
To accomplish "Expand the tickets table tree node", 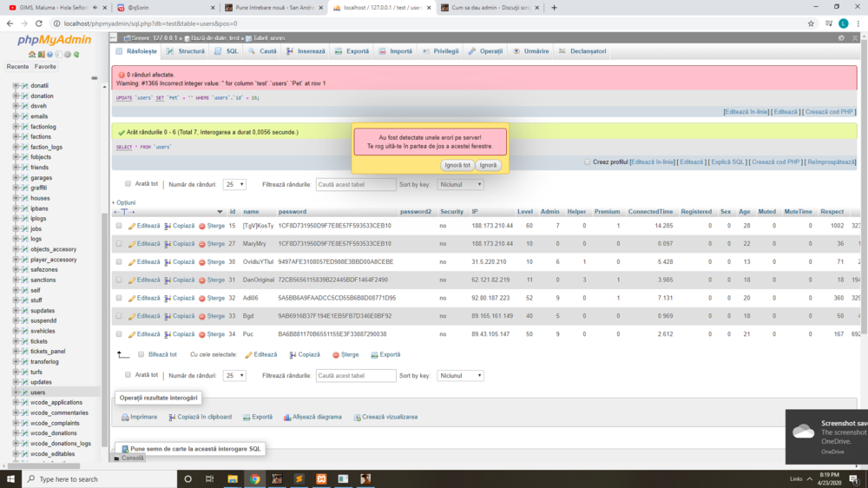I will (x=16, y=341).
